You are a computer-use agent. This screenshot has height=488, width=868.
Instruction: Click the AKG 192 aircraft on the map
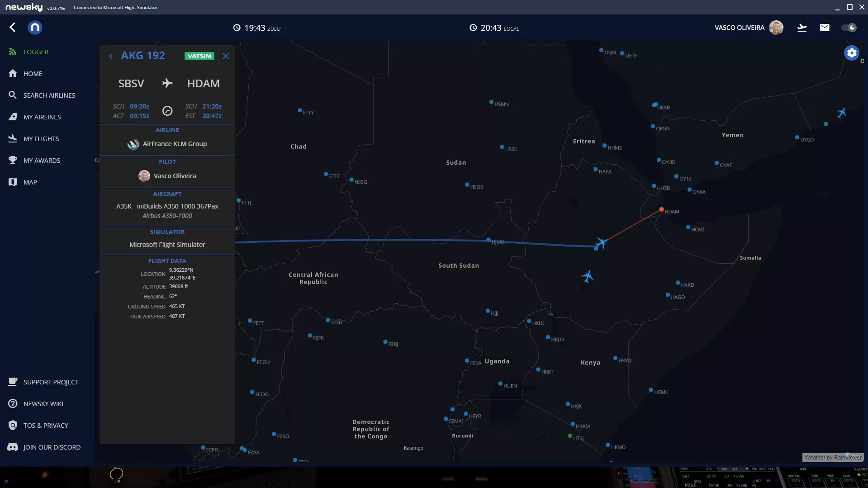[601, 243]
